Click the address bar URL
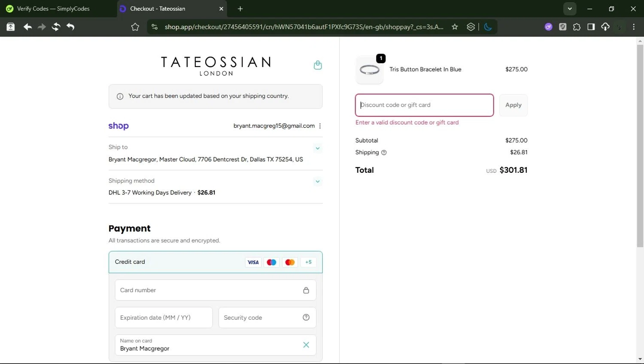The height and width of the screenshot is (364, 644). [304, 27]
